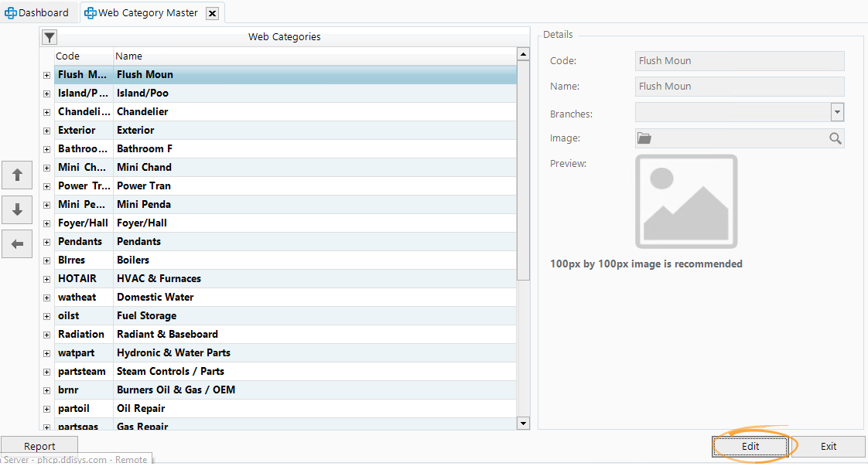Click the Exit button
The height and width of the screenshot is (473, 868).
[x=829, y=447]
